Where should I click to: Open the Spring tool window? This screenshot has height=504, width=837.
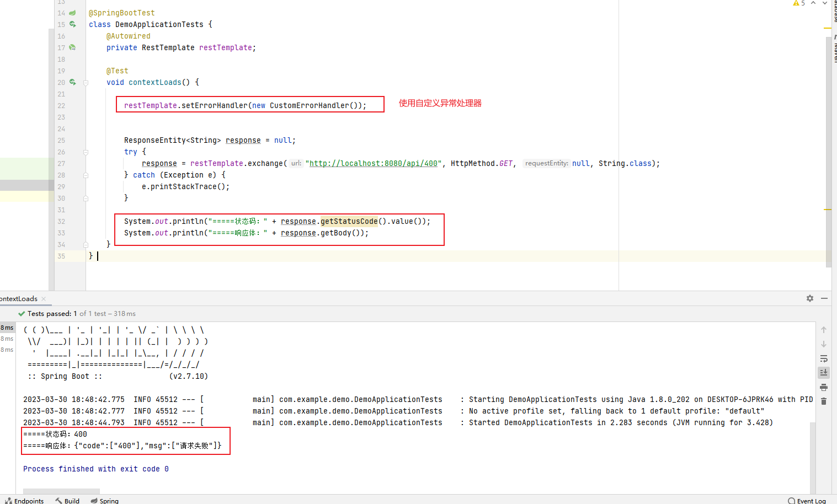(x=104, y=501)
